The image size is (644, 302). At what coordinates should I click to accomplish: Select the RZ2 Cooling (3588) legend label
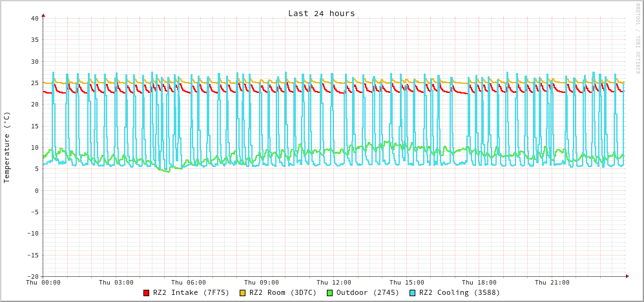point(459,293)
